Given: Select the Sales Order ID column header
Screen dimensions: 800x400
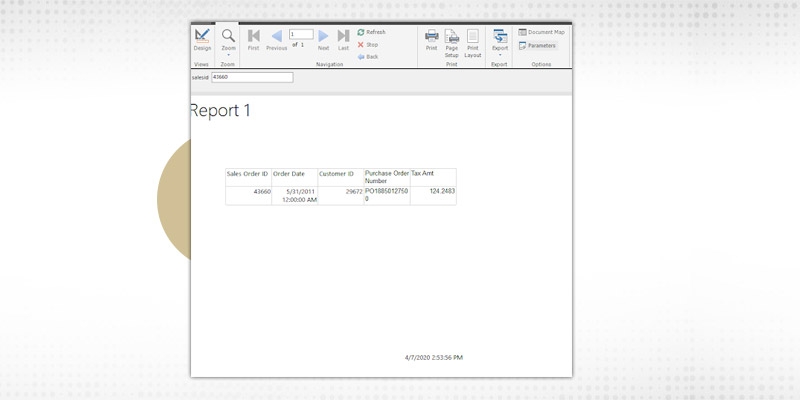Looking at the screenshot, I should tap(248, 174).
